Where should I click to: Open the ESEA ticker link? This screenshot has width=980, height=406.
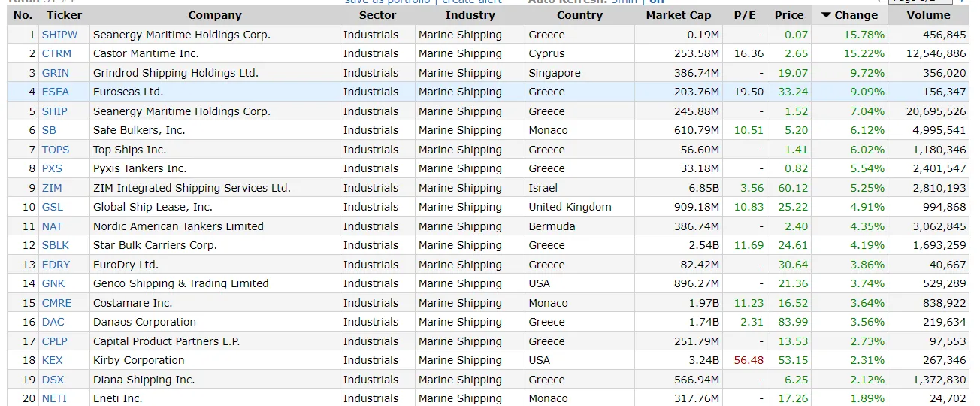point(56,92)
